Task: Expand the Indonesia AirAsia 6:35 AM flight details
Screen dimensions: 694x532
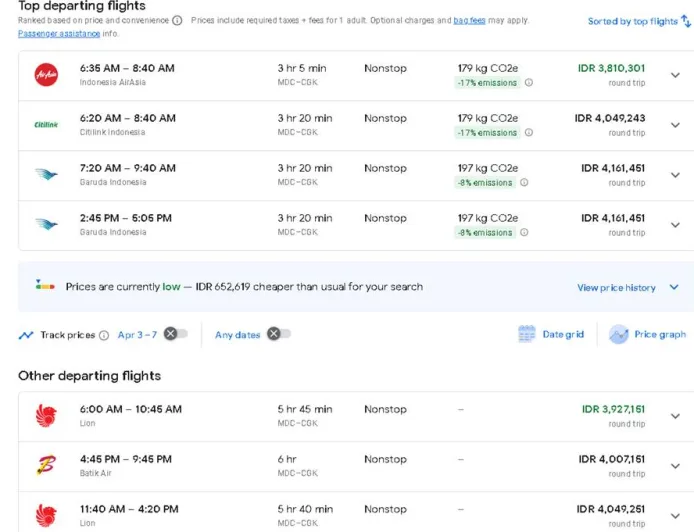Action: click(x=674, y=75)
